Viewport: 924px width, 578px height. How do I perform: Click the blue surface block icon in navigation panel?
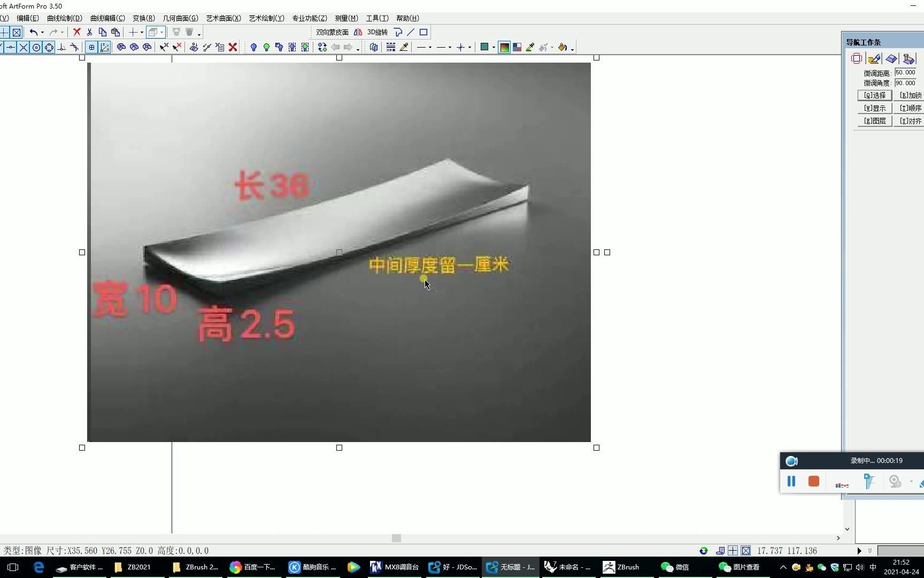[x=891, y=58]
